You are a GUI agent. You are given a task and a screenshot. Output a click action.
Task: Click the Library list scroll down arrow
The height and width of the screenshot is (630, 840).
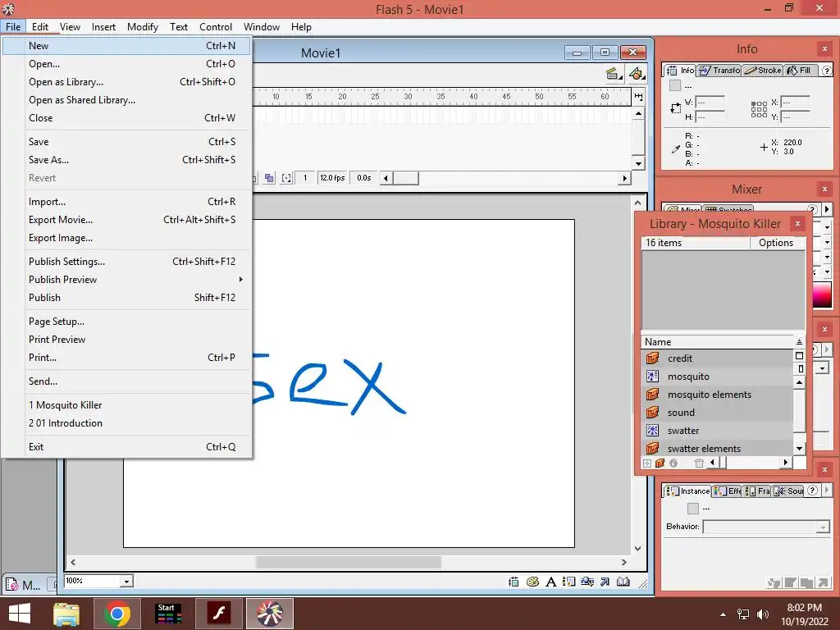pos(799,449)
